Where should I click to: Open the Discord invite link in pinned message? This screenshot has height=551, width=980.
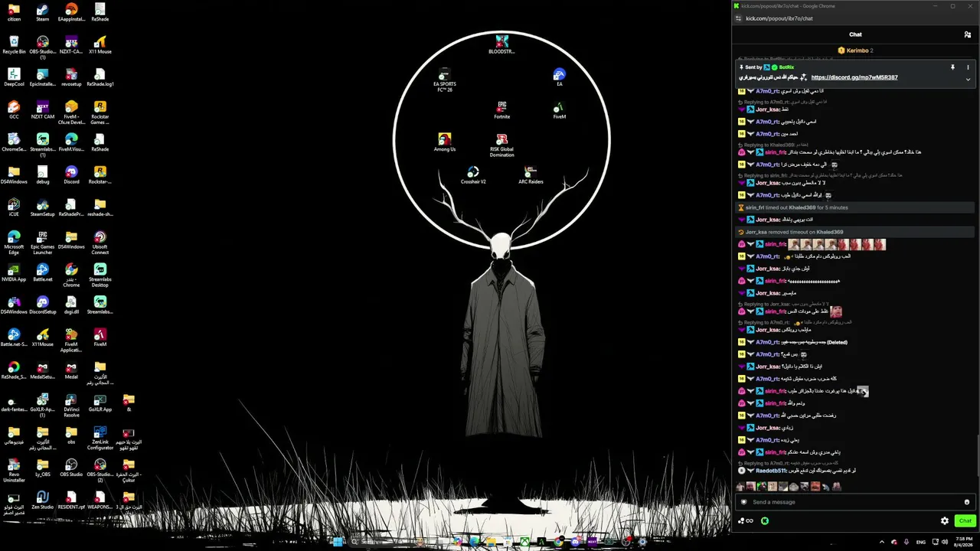(854, 77)
